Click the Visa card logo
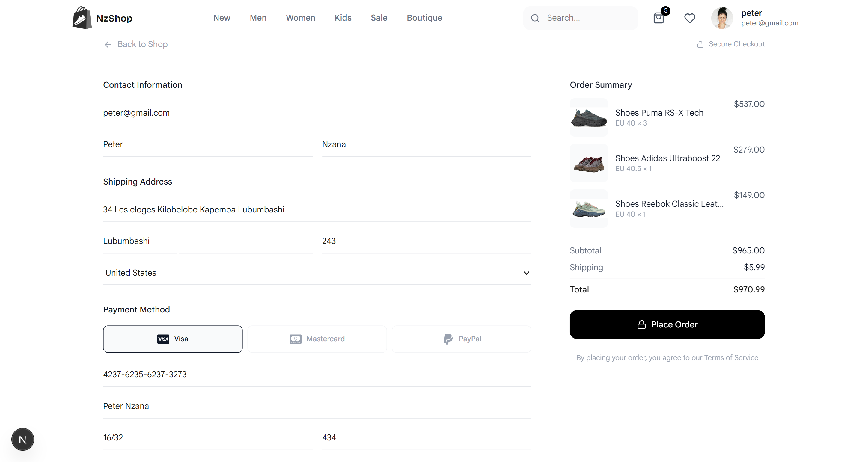868x462 pixels. [163, 339]
